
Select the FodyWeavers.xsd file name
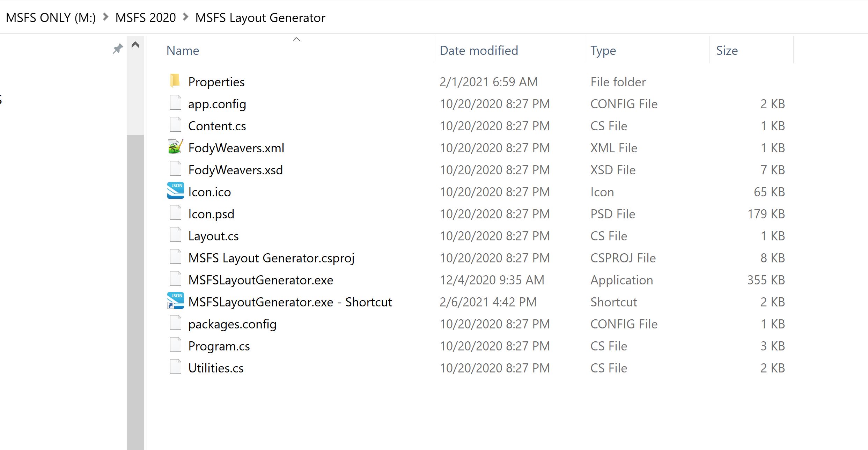236,170
